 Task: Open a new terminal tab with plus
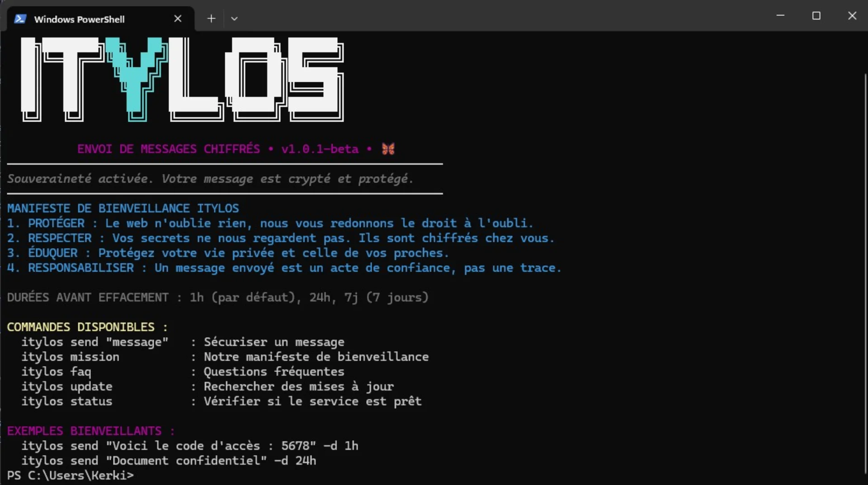[x=211, y=19]
